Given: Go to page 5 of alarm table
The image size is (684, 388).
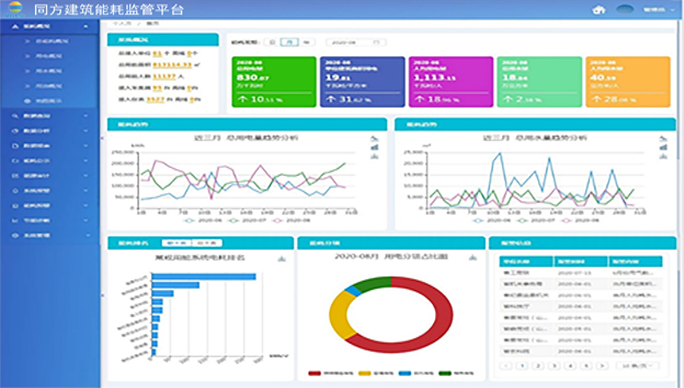Looking at the screenshot, I should tap(586, 366).
